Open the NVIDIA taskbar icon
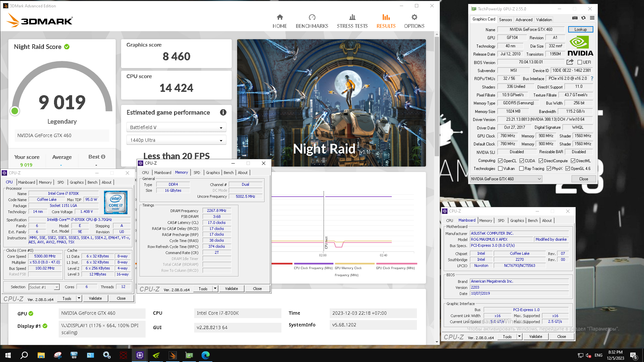Image resolution: width=644 pixels, height=362 pixels. tap(156, 355)
